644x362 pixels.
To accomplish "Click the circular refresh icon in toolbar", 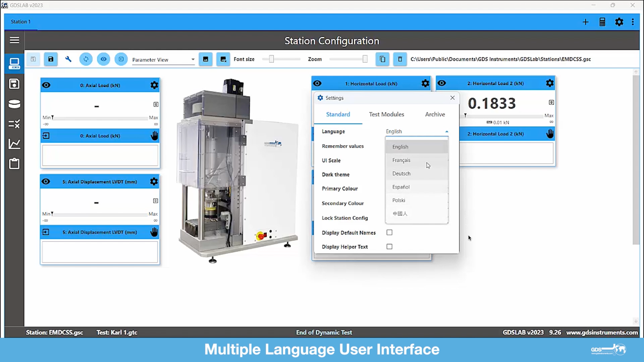I will 86,59.
